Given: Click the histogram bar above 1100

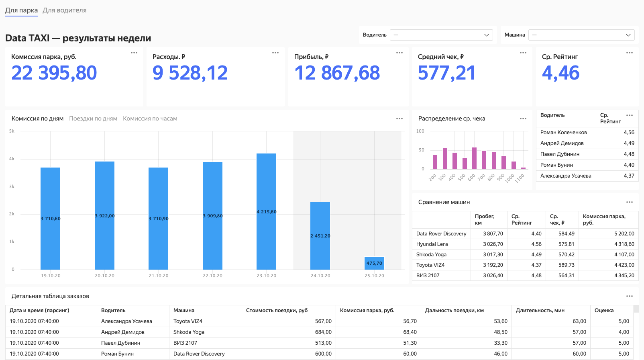Looking at the screenshot, I should click(x=523, y=168).
